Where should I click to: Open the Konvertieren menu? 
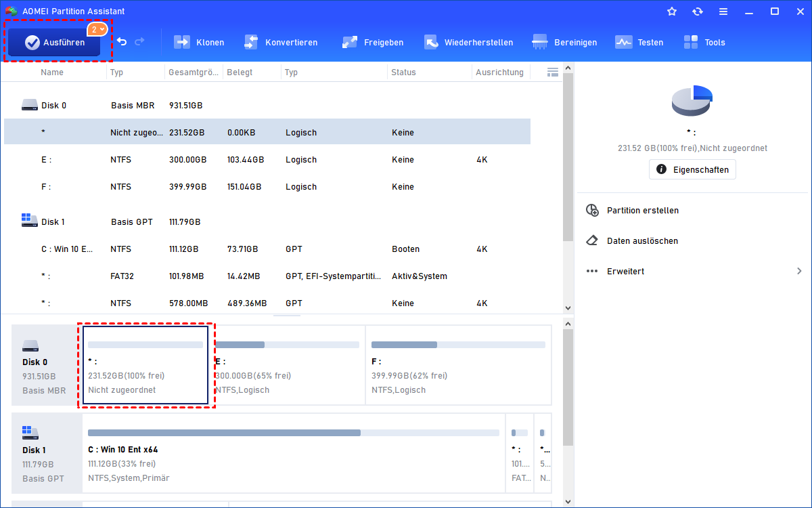[280, 42]
